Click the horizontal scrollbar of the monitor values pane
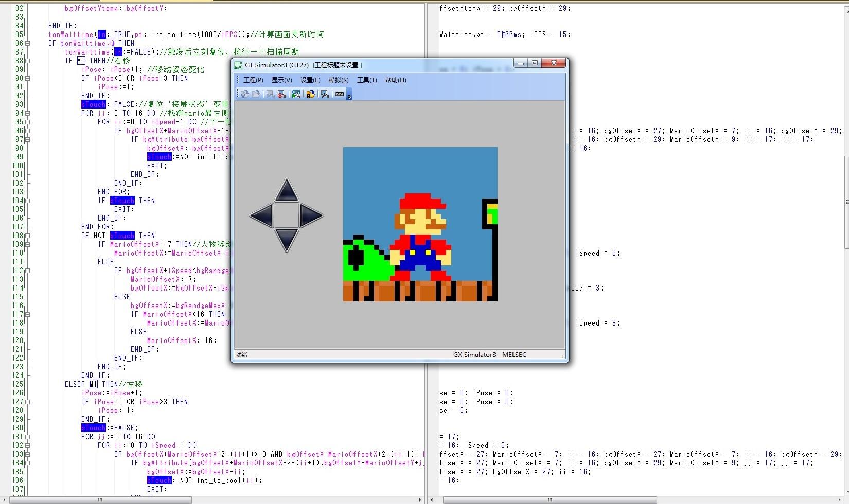This screenshot has width=849, height=504. [x=550, y=500]
